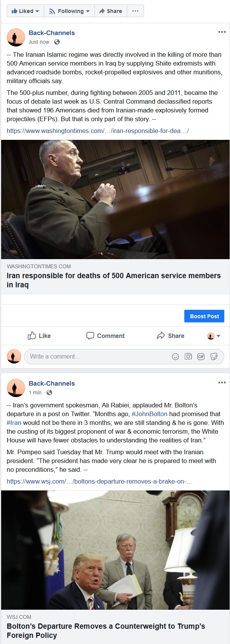Click the camera photo attachment icon
230x644 pixels.
(188, 357)
